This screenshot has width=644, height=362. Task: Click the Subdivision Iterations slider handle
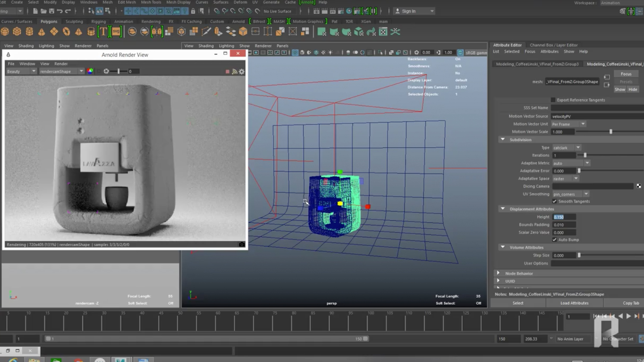(585, 155)
